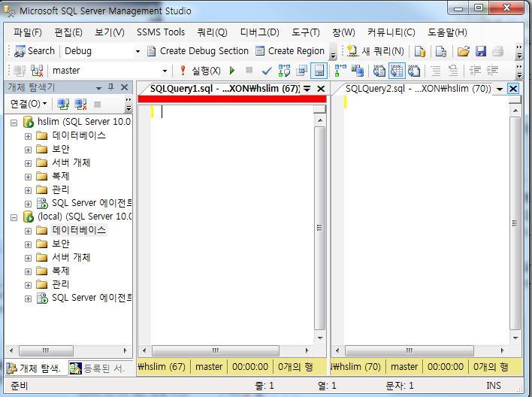This screenshot has width=532, height=397.
Task: Click Object Explorer stop icon
Action: (98, 105)
